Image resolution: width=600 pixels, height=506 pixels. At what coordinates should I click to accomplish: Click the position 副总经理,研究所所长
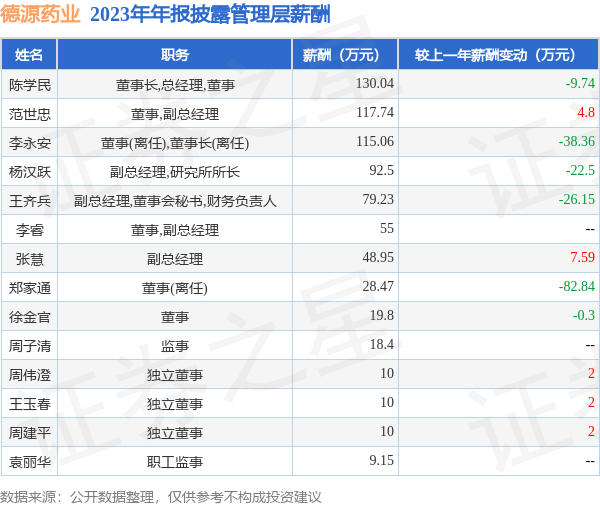click(175, 172)
